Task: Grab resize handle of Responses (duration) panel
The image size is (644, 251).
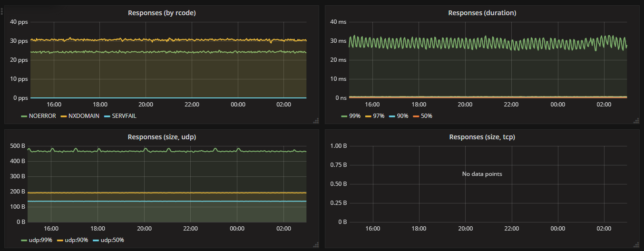Action: coord(636,121)
